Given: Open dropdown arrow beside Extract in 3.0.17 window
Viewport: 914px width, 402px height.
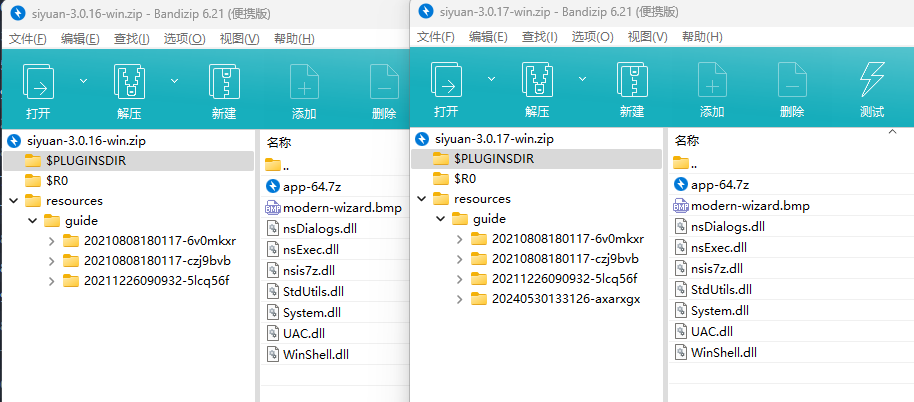Looking at the screenshot, I should tap(582, 79).
